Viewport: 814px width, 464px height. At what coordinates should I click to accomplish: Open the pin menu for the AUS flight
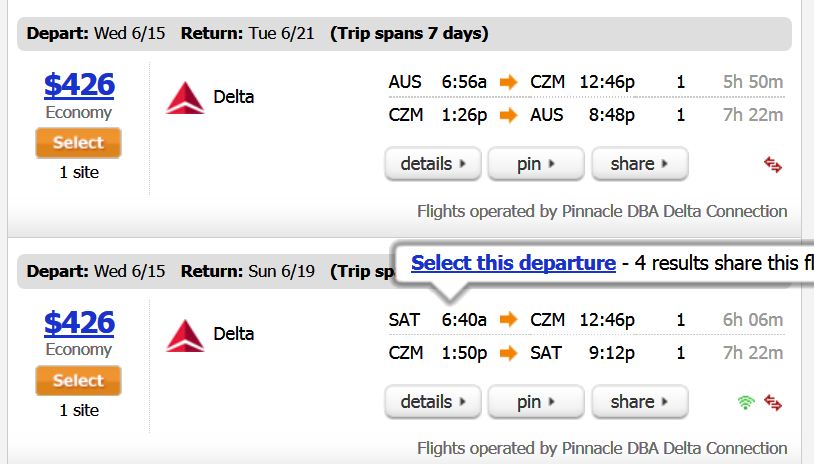[x=536, y=164]
